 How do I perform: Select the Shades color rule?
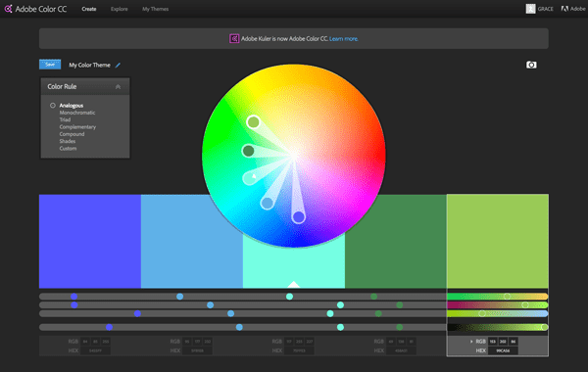coord(67,141)
